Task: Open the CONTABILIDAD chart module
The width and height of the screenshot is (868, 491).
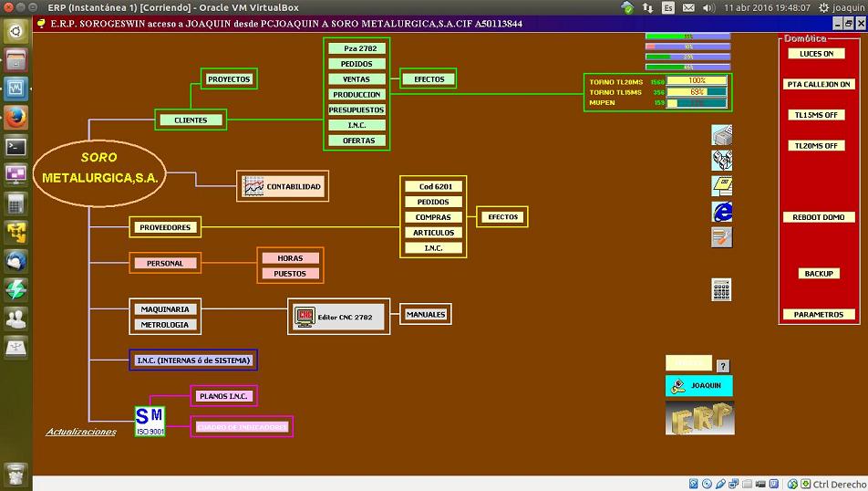Action: point(283,186)
